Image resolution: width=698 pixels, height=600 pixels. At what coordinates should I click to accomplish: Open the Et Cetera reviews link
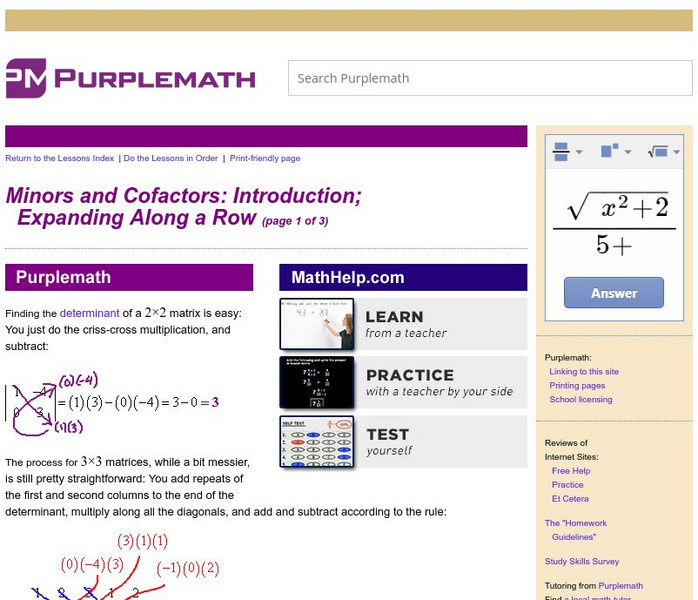(570, 499)
